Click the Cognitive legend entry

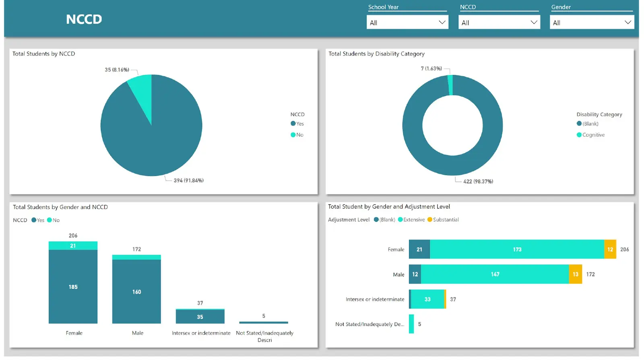click(x=591, y=135)
